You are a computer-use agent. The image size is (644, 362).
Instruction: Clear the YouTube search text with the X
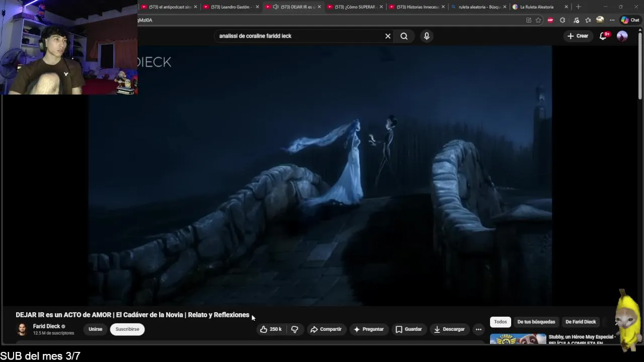[388, 36]
